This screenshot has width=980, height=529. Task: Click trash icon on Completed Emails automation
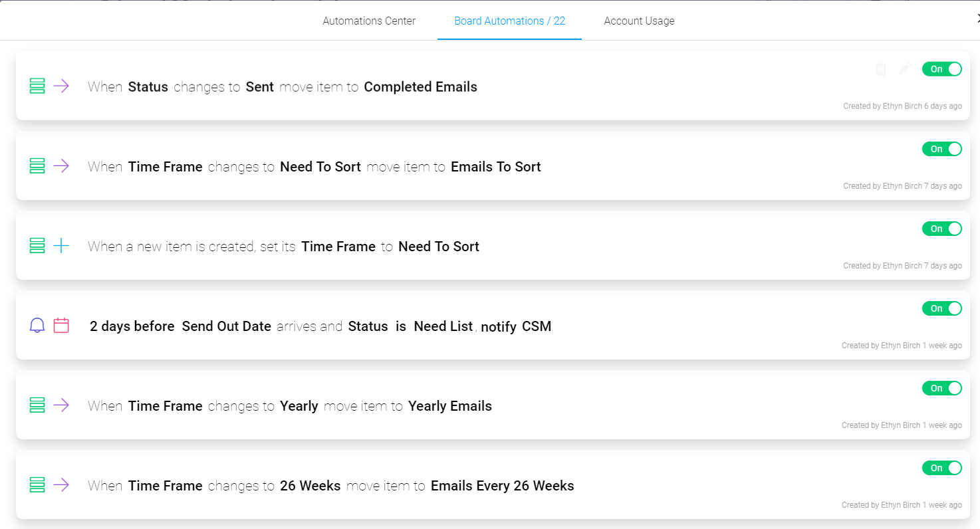pyautogui.click(x=881, y=69)
